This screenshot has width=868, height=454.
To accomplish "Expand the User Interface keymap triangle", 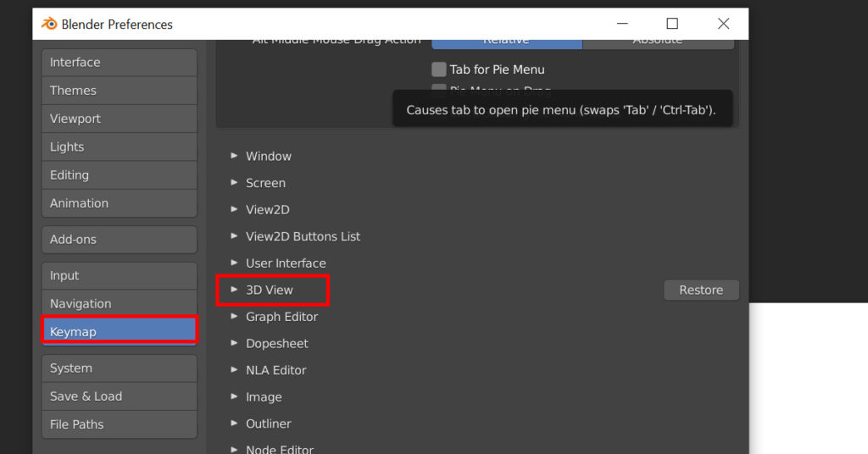I will [x=234, y=263].
